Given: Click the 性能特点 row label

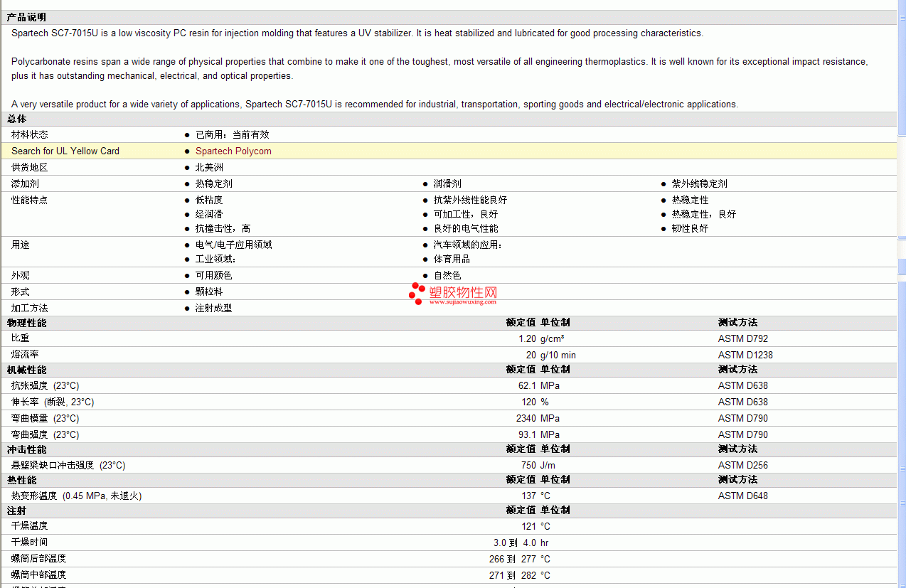Looking at the screenshot, I should tap(30, 200).
